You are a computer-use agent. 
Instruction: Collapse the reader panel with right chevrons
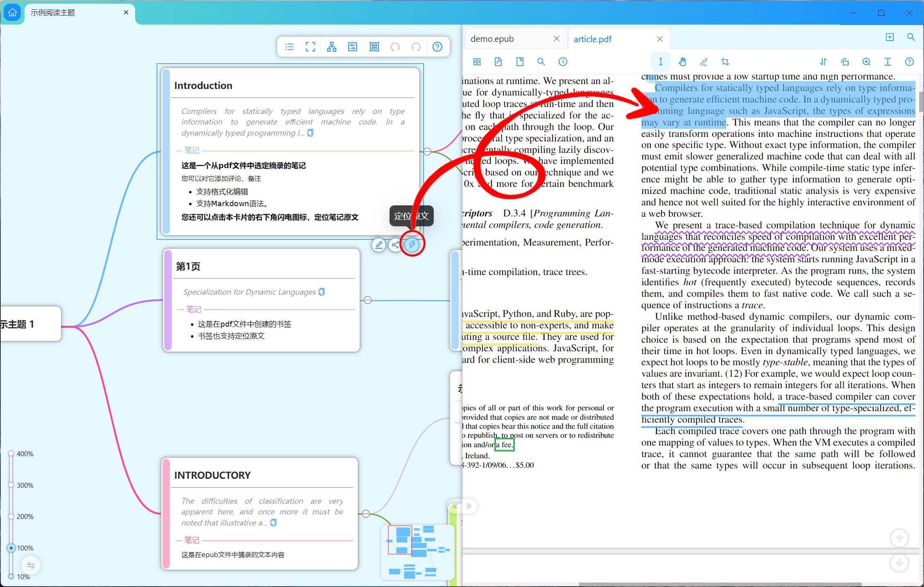coord(469,506)
